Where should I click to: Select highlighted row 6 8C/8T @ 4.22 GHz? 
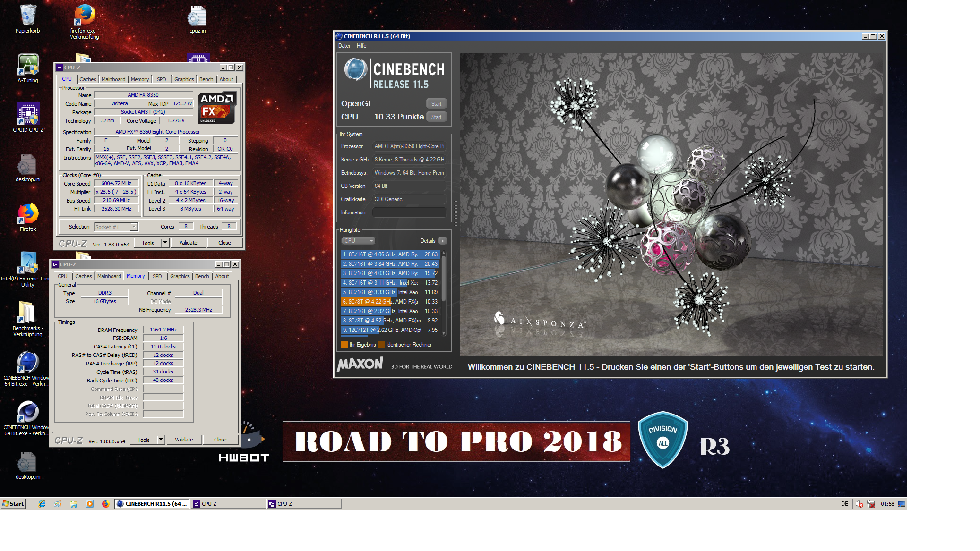(390, 302)
